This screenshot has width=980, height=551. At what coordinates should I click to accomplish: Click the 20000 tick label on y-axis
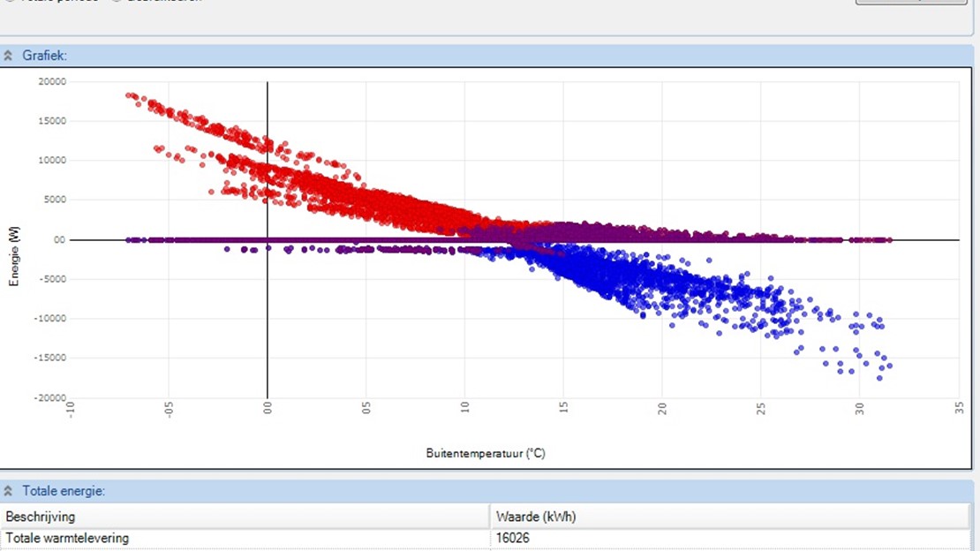51,81
